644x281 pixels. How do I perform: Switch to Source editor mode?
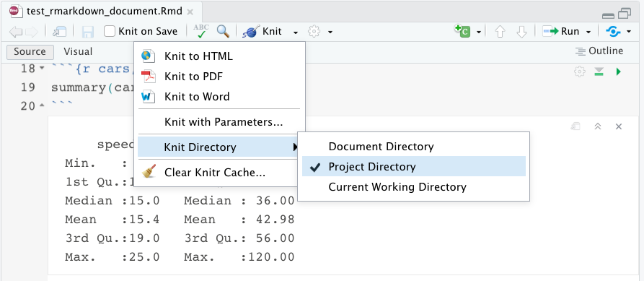point(30,52)
